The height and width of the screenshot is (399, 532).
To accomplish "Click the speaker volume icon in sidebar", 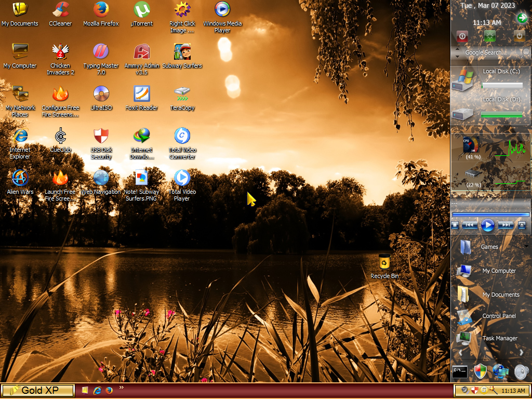I will [521, 371].
